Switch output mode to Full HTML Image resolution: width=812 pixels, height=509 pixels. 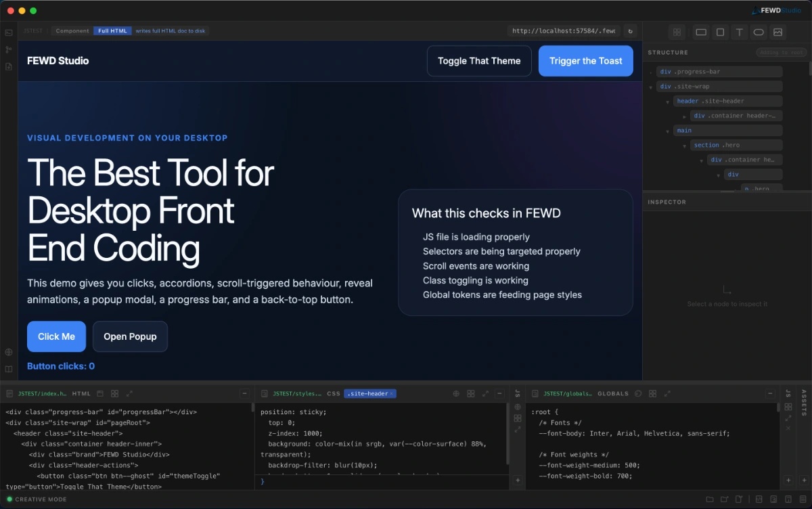[x=112, y=31]
